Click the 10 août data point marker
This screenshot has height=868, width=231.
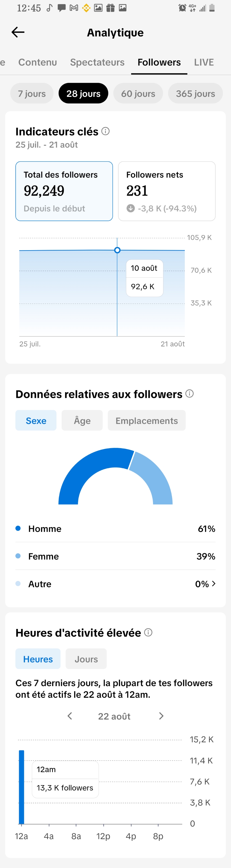[x=117, y=250]
